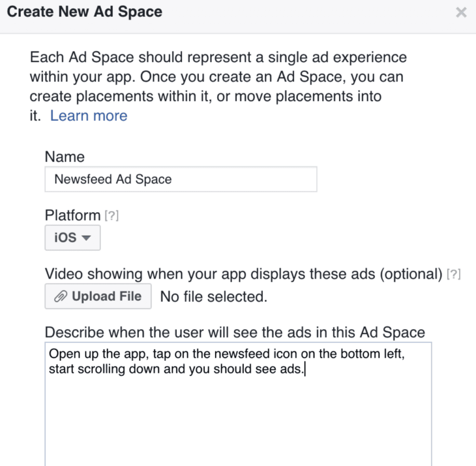Click the Create New Ad Space title

(x=85, y=12)
